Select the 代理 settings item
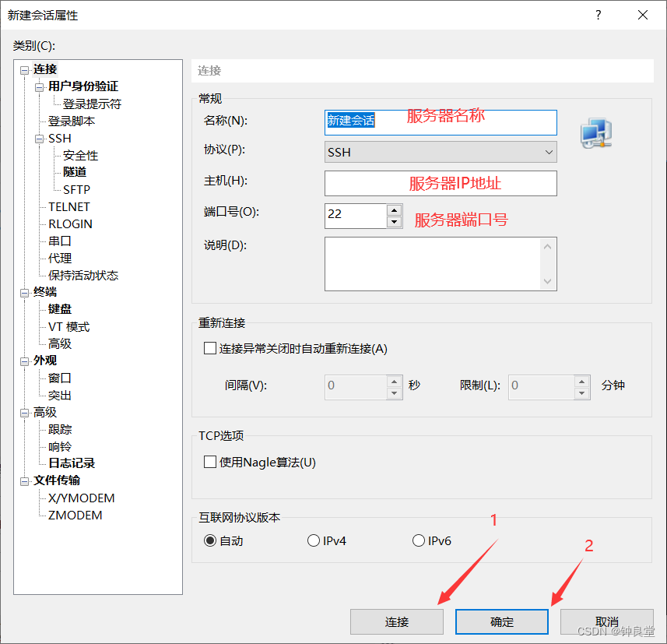The image size is (667, 644). tap(60, 258)
